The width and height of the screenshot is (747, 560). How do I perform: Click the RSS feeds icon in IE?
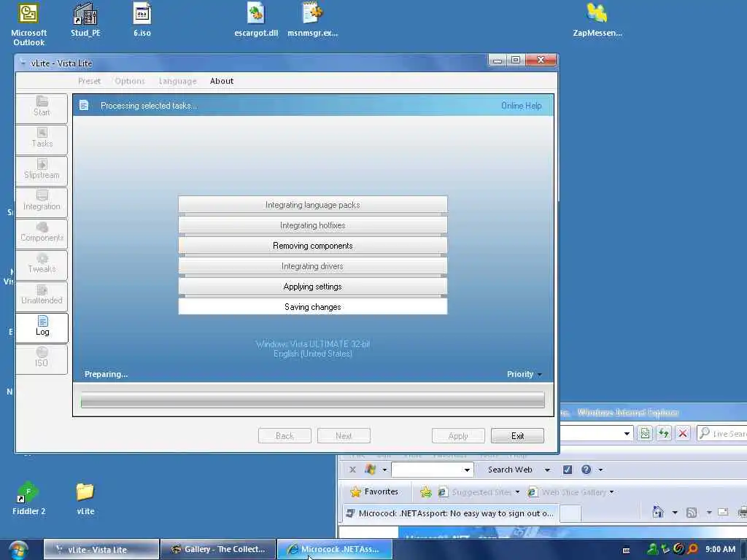pyautogui.click(x=692, y=513)
